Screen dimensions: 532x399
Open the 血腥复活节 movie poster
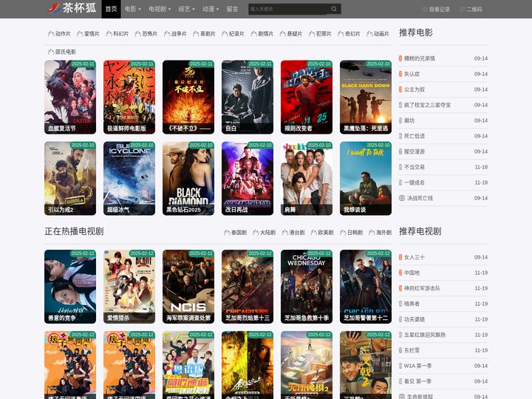[x=70, y=97]
